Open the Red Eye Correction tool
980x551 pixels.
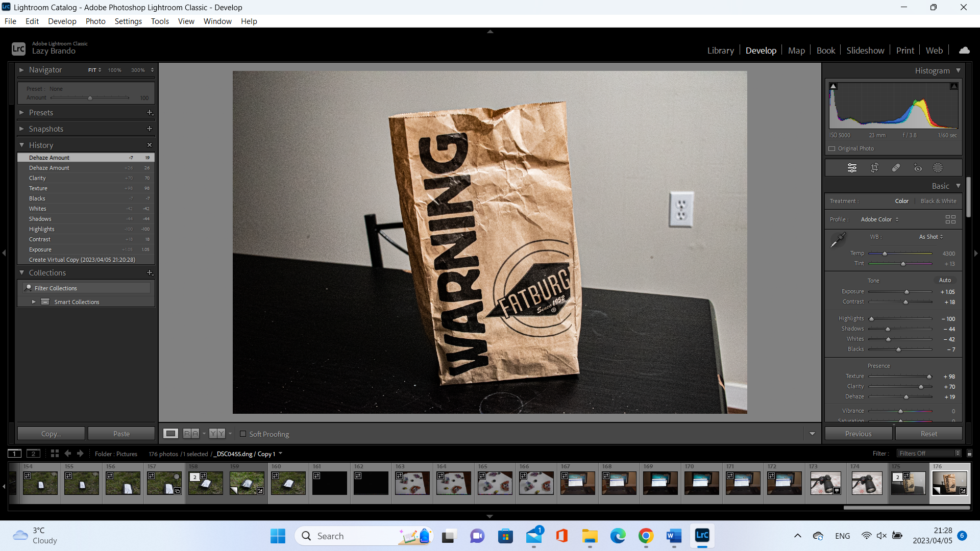click(918, 168)
